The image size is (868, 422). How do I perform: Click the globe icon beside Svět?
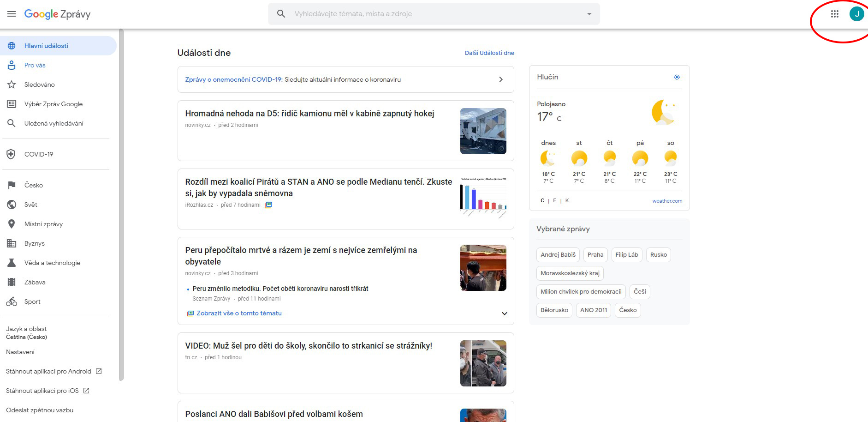pos(12,205)
